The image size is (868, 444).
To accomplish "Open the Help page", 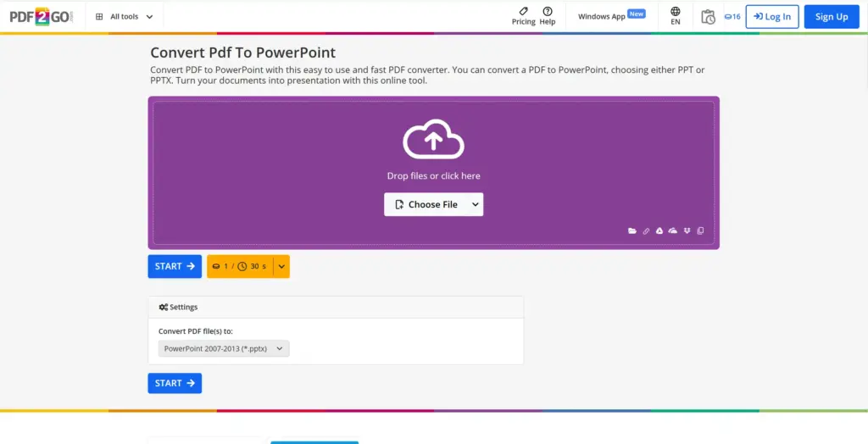I will point(548,16).
